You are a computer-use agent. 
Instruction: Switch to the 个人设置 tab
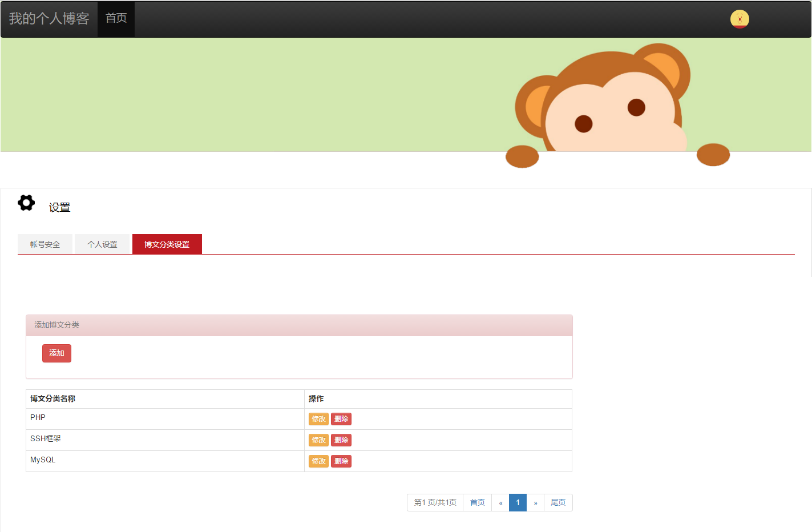(102, 244)
